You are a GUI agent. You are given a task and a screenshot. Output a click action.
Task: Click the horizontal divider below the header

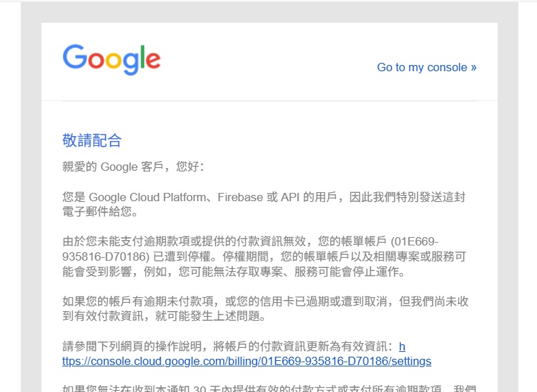click(270, 101)
